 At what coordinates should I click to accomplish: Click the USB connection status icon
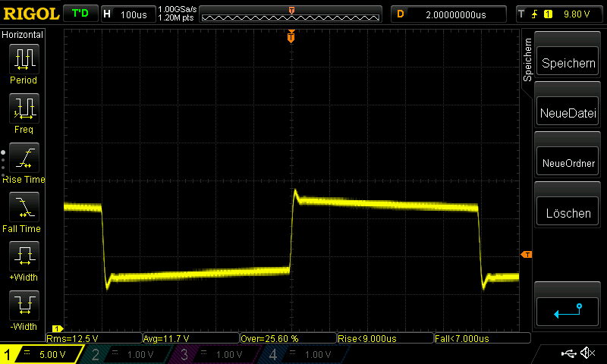568,353
